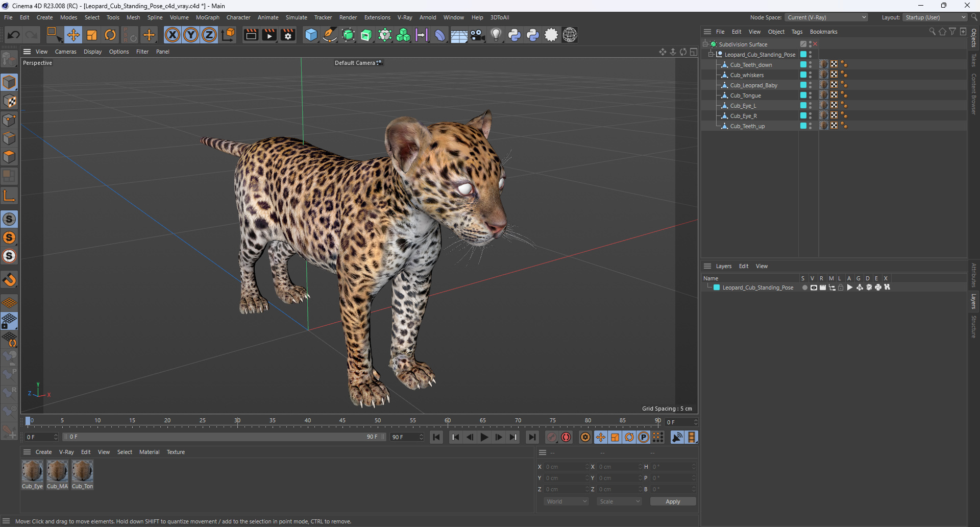Open viewport hamburger menu
The height and width of the screenshot is (527, 980).
coord(27,52)
